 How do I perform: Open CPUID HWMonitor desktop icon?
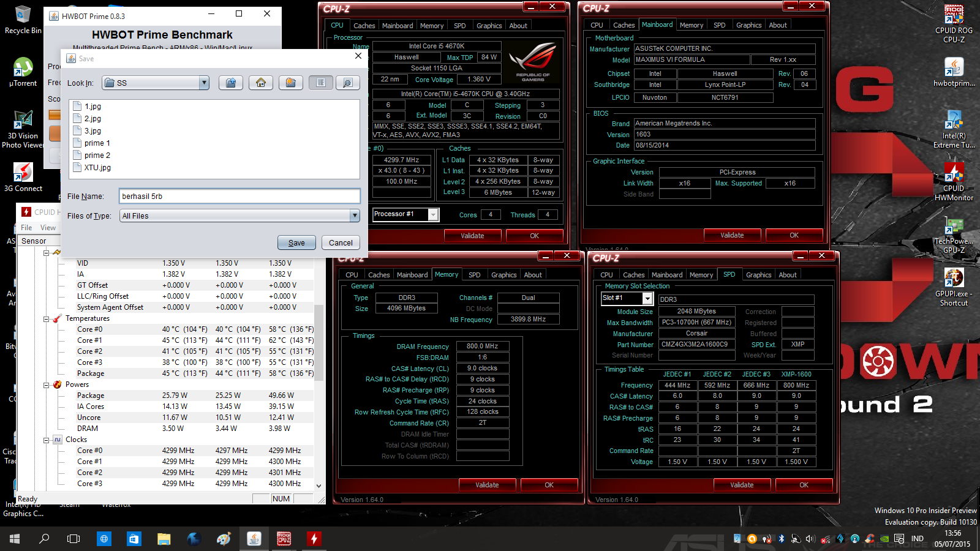[x=954, y=182]
